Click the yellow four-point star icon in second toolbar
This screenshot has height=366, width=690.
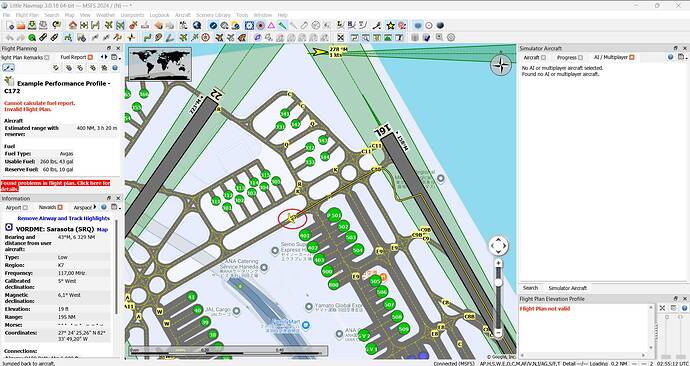click(131, 37)
